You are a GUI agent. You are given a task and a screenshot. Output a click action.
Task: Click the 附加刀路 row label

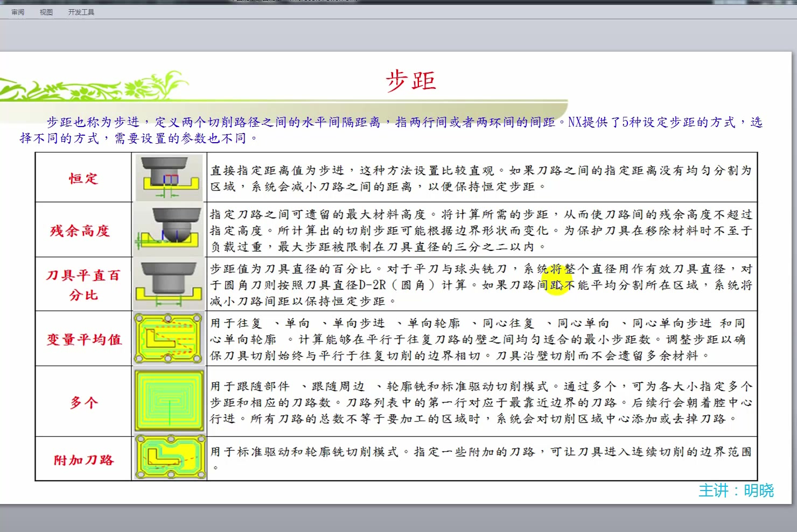(84, 460)
